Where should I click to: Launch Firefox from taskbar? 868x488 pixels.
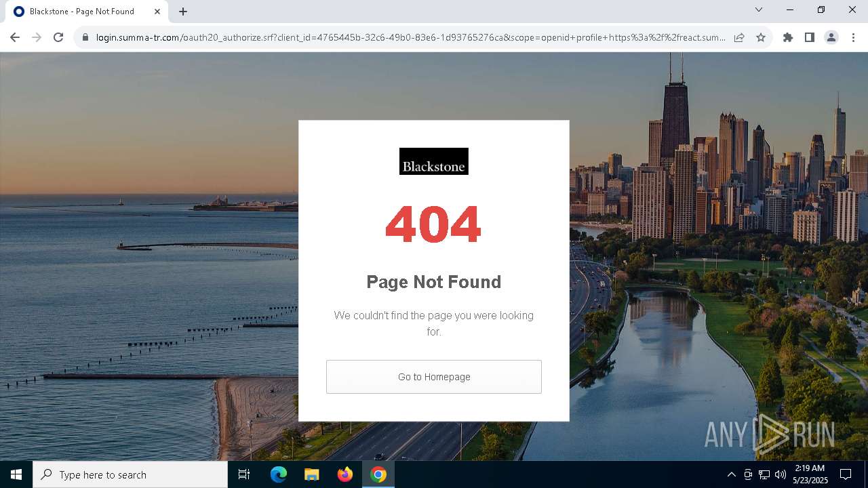click(x=345, y=474)
